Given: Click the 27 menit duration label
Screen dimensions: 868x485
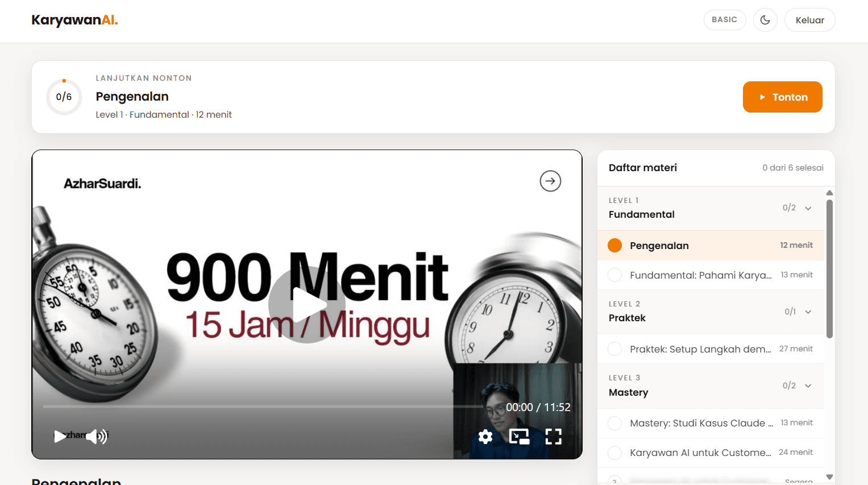Looking at the screenshot, I should point(796,349).
